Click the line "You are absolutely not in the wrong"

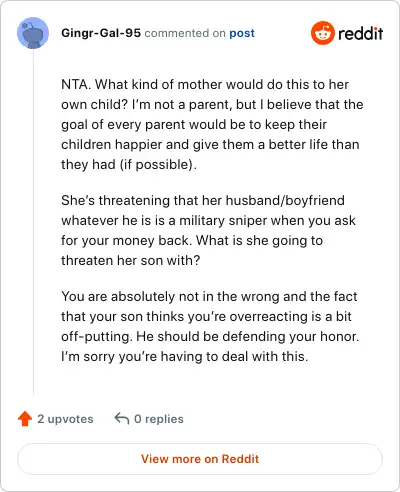click(x=209, y=296)
